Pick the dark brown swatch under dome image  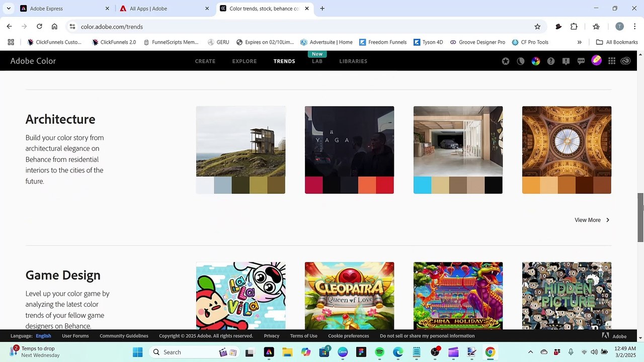click(584, 185)
